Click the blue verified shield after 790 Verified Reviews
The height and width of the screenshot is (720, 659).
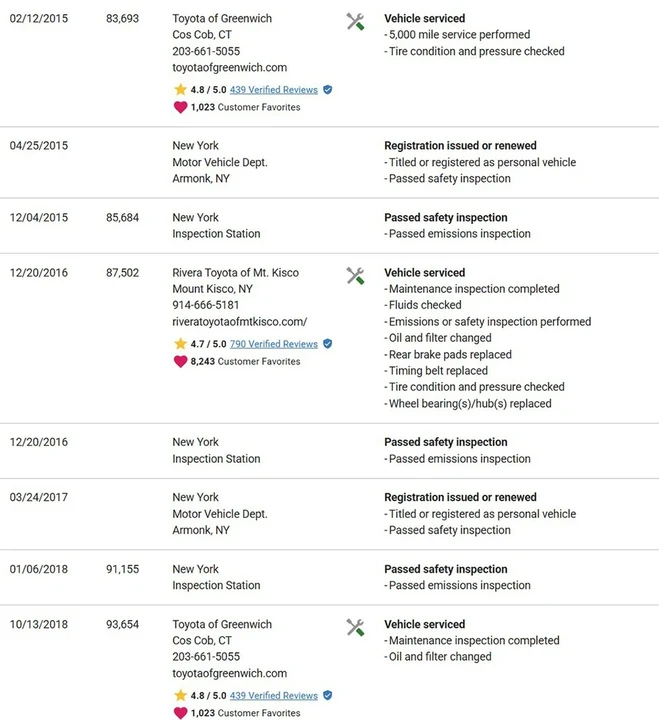327,343
